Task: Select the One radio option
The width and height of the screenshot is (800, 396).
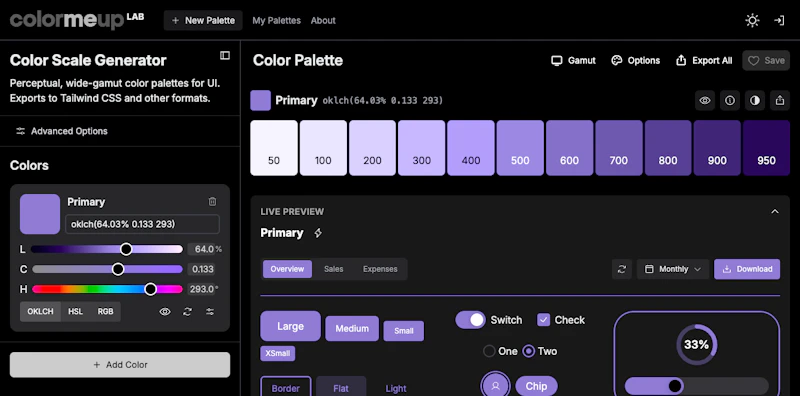Action: 489,351
